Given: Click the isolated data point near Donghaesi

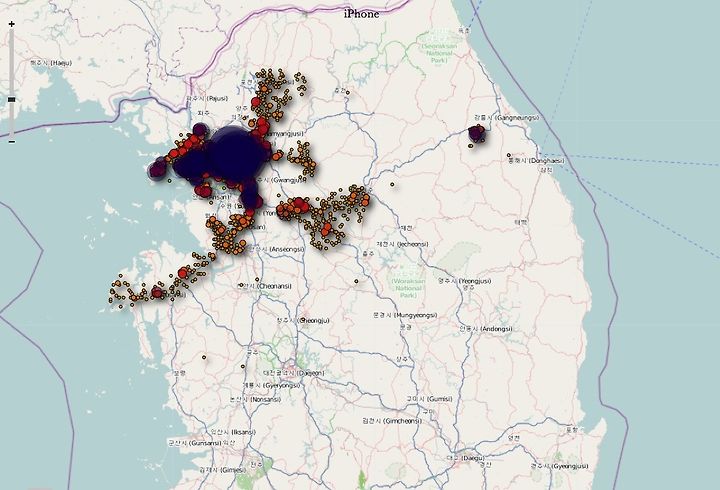Looking at the screenshot, I should [509, 155].
